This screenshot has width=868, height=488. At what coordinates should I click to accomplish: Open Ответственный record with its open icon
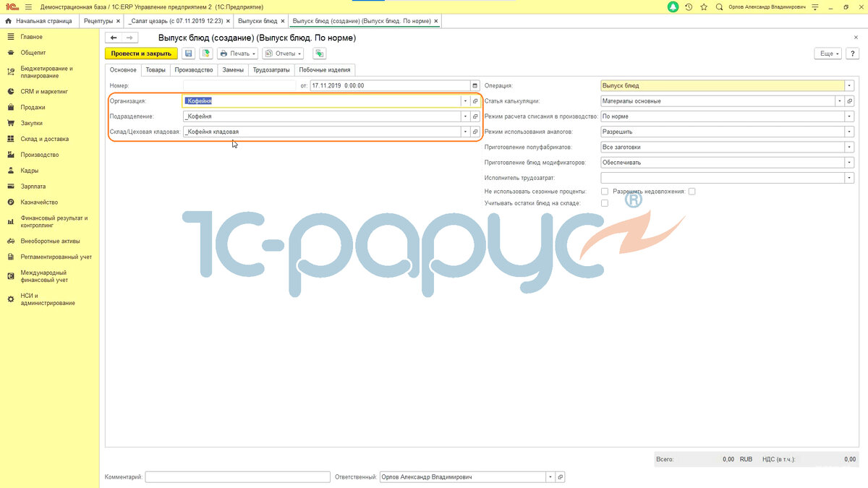point(561,477)
